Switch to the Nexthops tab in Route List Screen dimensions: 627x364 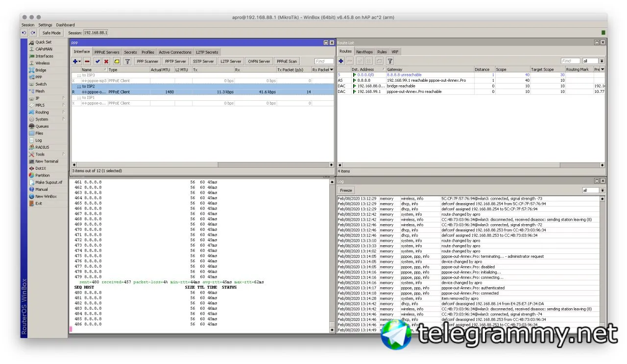tap(364, 52)
